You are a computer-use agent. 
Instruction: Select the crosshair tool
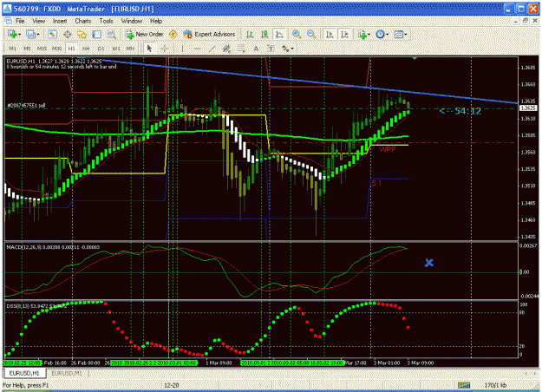click(x=164, y=49)
